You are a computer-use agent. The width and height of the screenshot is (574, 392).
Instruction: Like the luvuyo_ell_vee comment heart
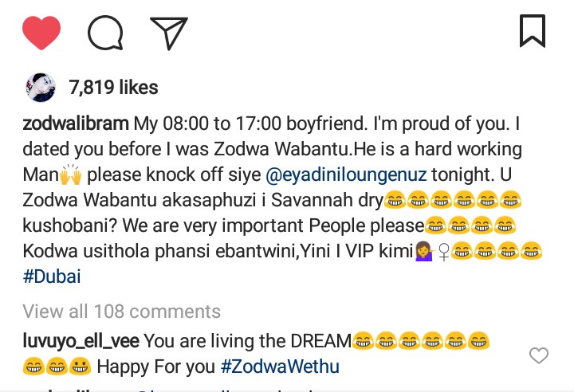(x=539, y=355)
